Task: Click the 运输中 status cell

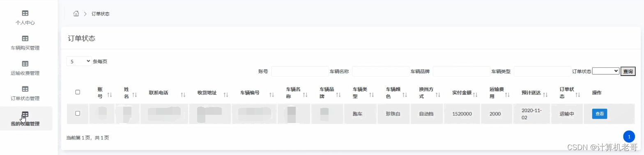Action: [566, 114]
